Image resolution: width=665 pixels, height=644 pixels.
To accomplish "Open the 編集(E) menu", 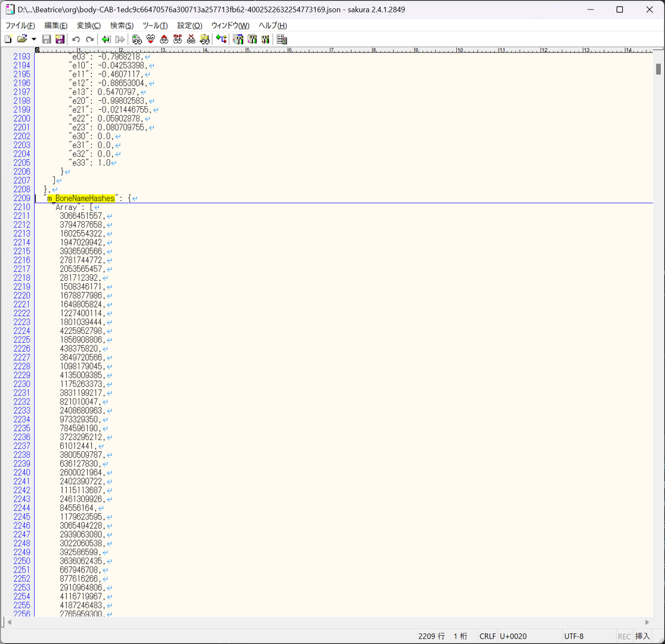I will click(55, 26).
